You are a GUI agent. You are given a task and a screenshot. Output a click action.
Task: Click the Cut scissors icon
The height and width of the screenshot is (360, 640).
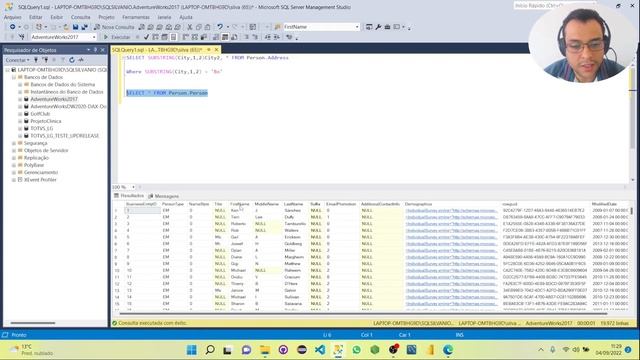[189, 27]
